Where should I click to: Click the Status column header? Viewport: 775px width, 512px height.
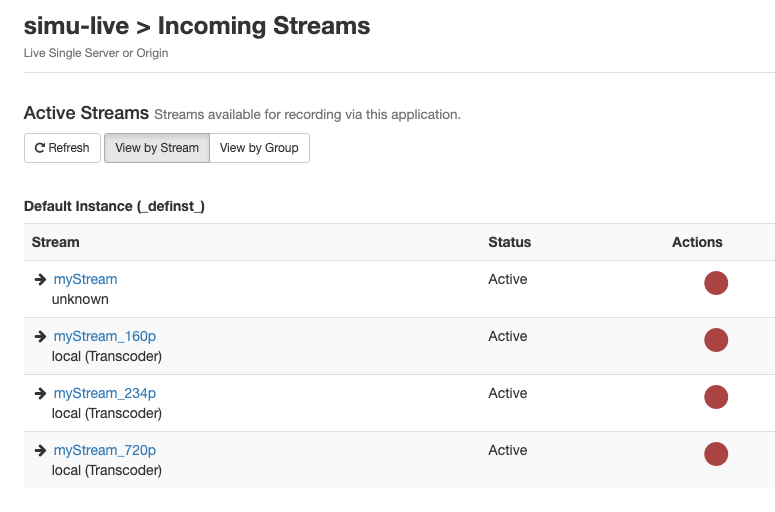[x=509, y=242]
